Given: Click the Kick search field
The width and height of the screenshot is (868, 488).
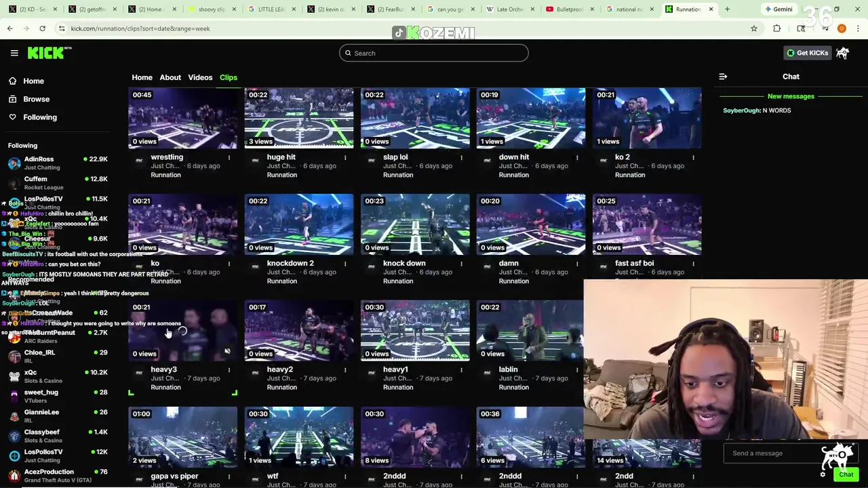Looking at the screenshot, I should point(433,53).
